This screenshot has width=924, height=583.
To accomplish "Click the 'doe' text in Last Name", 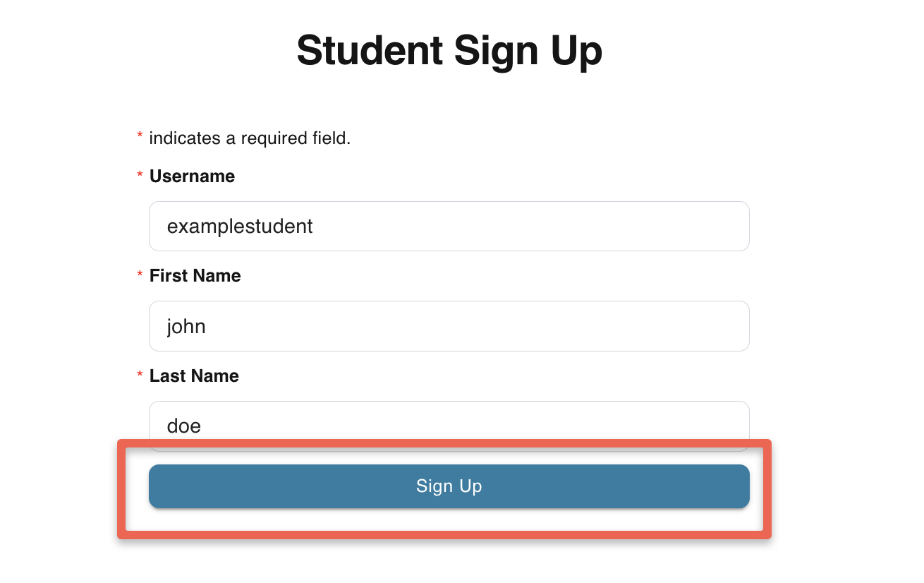I will coord(184,426).
